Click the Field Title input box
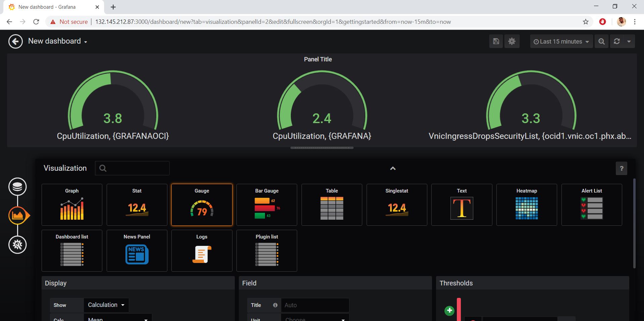 click(315, 305)
